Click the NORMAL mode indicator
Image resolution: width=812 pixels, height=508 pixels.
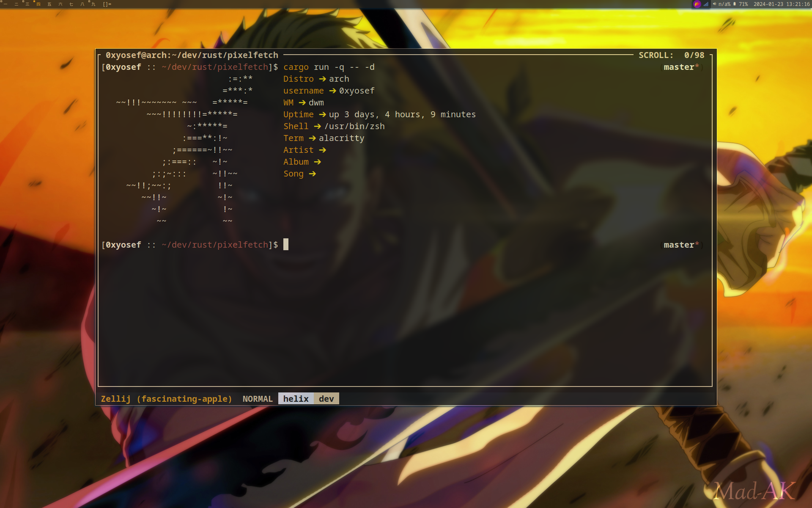point(258,399)
